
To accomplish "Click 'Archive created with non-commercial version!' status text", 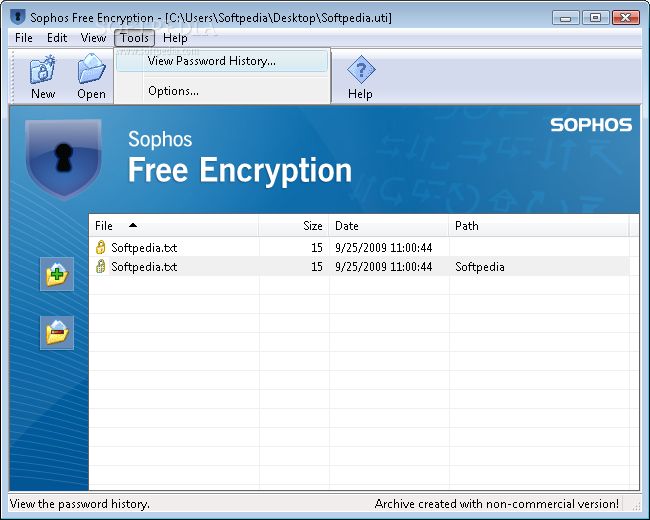I will 497,504.
